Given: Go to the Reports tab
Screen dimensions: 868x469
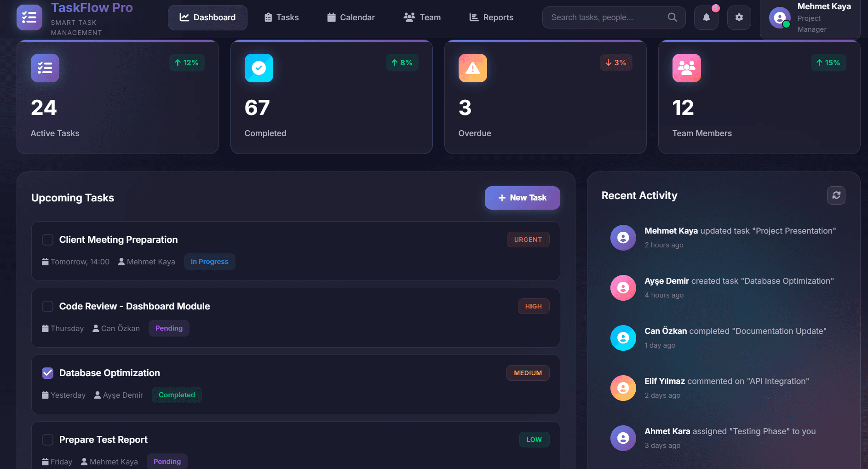Looking at the screenshot, I should point(491,17).
